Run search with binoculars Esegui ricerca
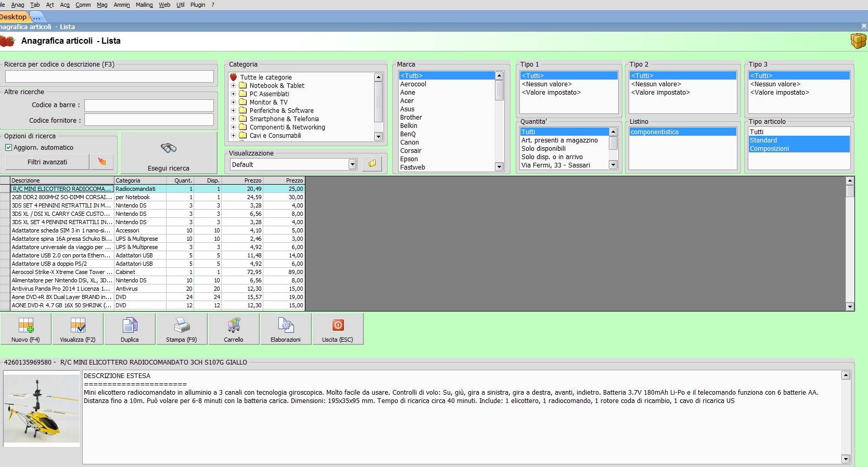The height and width of the screenshot is (467, 868). 169,153
